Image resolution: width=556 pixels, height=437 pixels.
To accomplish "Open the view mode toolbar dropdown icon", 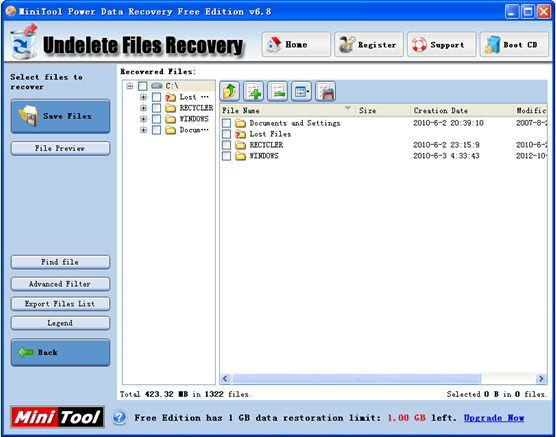I will (x=302, y=92).
